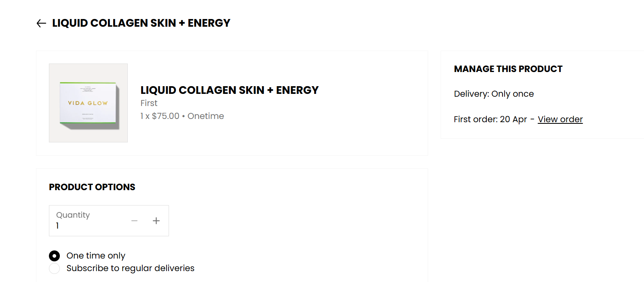Click the Vida Glow logo on box image
Viewport: 644px width, 282px height.
click(x=88, y=103)
